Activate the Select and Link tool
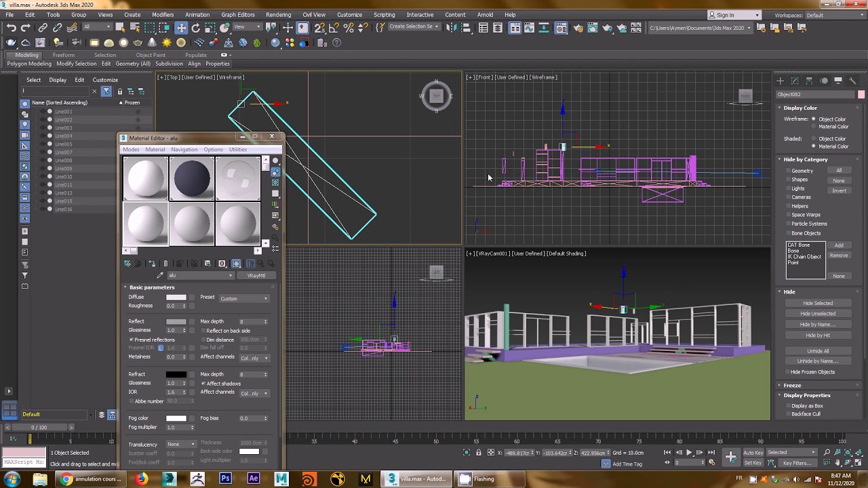The height and width of the screenshot is (488, 868). click(x=43, y=28)
